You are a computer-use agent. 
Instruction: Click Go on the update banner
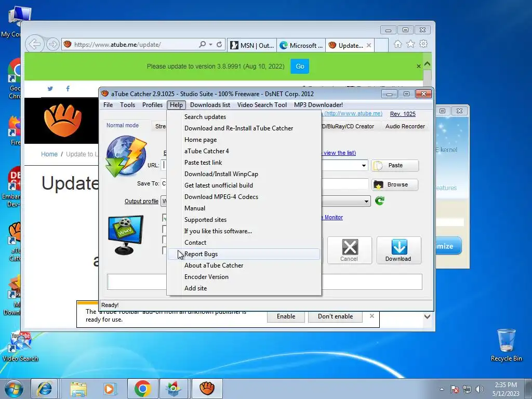(300, 66)
